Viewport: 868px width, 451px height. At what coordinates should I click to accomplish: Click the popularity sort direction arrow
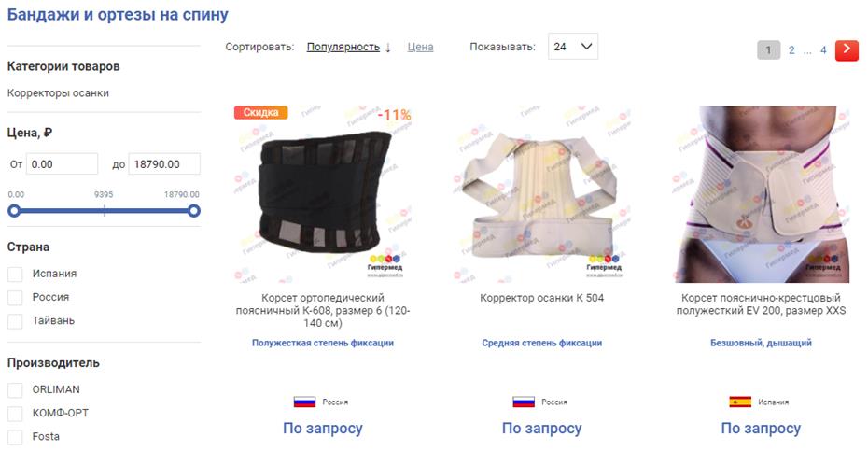(x=388, y=48)
